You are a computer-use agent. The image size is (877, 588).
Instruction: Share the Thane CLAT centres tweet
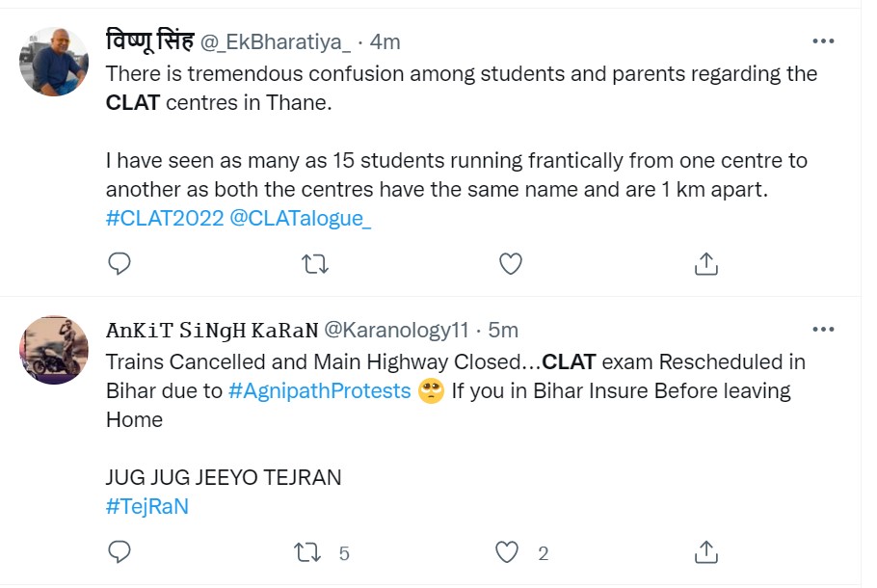pyautogui.click(x=705, y=263)
